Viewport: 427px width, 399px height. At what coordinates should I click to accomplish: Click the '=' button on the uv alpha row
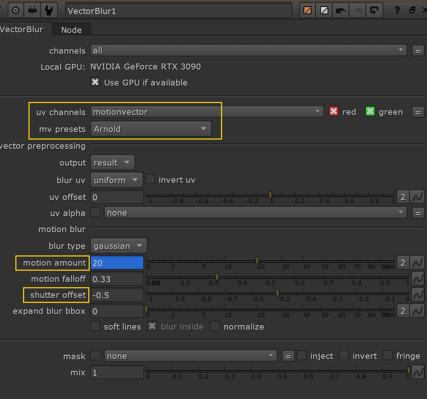pyautogui.click(x=418, y=213)
